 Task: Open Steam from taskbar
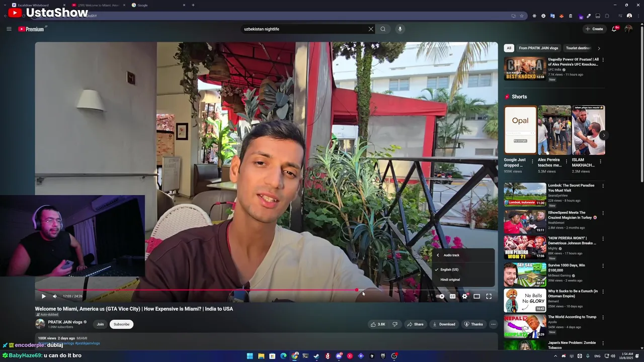(x=316, y=356)
